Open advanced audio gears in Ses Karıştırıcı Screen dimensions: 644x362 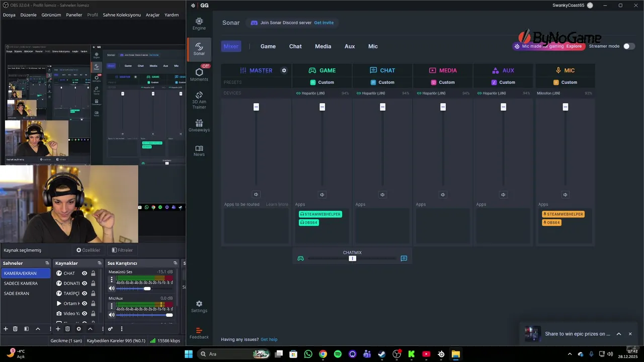(110, 329)
